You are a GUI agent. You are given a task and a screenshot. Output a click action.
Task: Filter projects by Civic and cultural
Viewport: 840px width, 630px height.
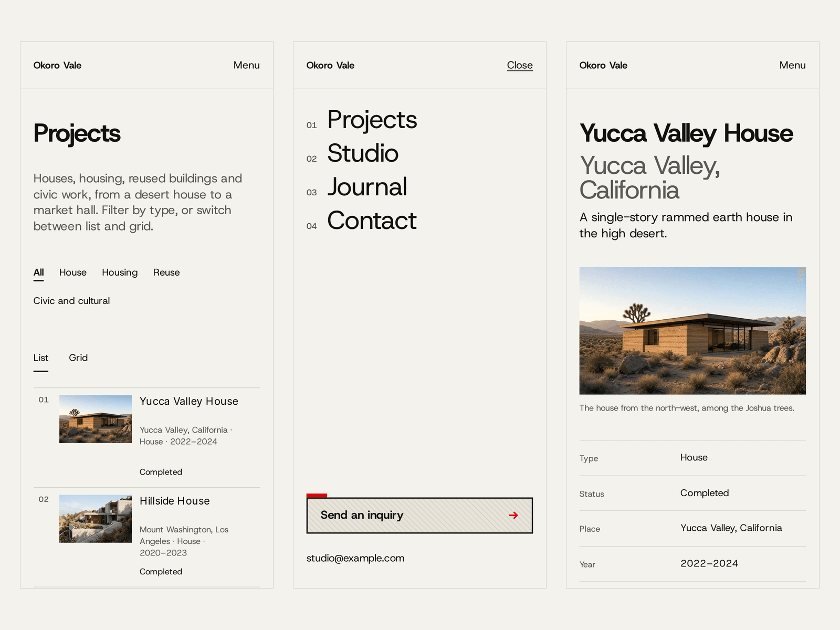tap(71, 301)
